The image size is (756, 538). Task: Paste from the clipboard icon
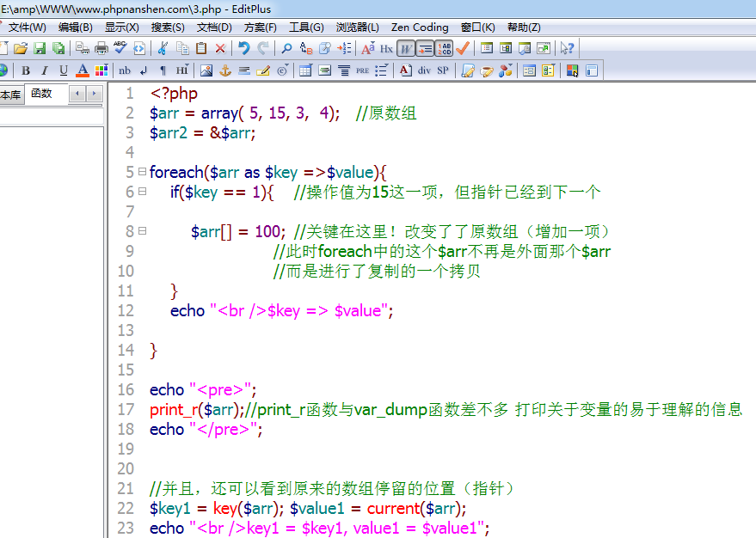tap(201, 48)
